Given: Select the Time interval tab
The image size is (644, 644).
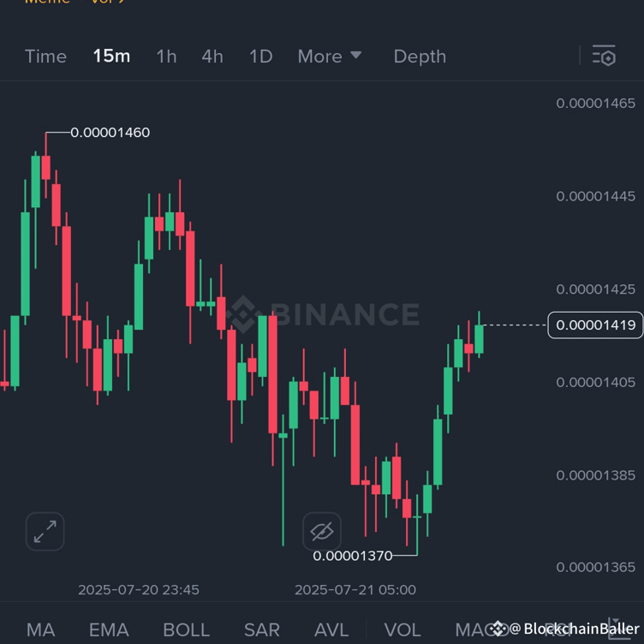Looking at the screenshot, I should point(45,57).
